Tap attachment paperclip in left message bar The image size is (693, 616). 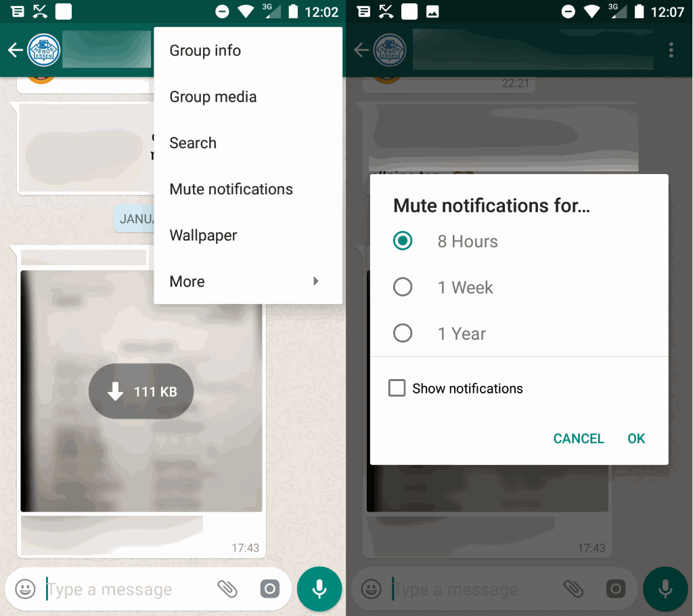[227, 589]
